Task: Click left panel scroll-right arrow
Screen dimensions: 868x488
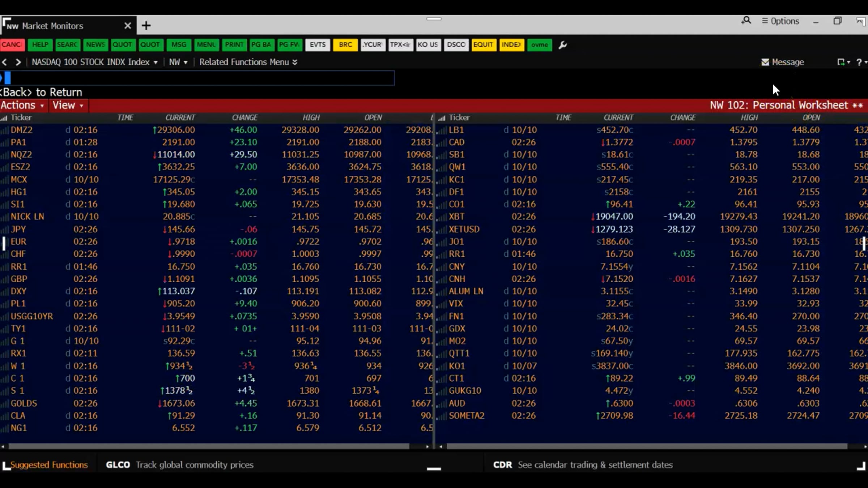Action: pos(427,447)
